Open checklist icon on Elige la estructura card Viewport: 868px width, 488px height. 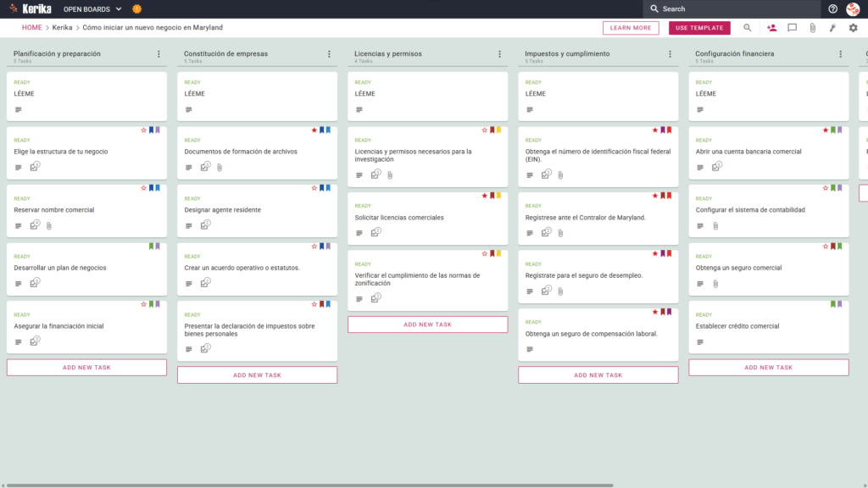35,167
